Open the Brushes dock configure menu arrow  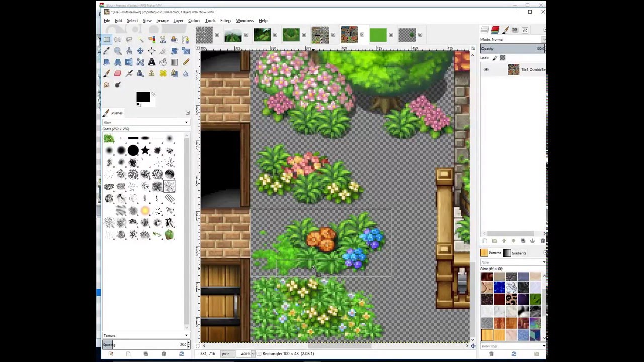[x=188, y=113]
